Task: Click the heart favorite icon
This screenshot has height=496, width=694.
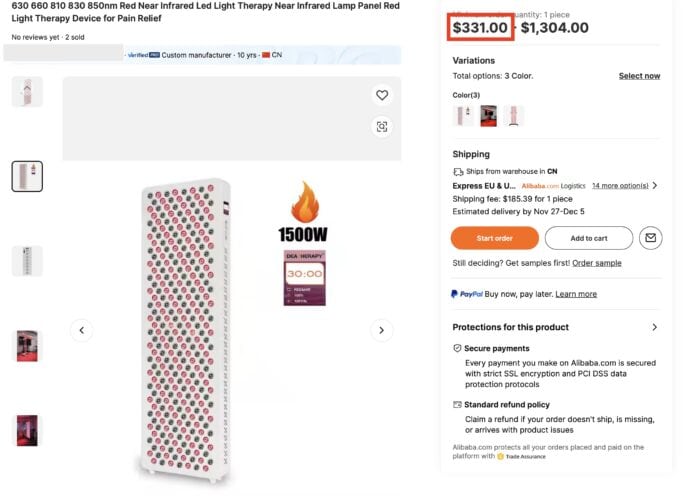Action: [x=381, y=95]
